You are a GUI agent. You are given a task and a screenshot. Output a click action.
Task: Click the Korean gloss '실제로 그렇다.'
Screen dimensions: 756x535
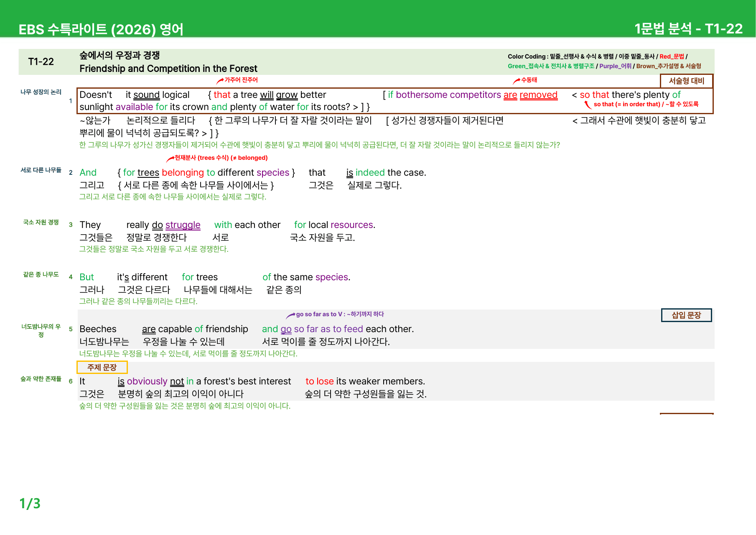click(x=374, y=185)
